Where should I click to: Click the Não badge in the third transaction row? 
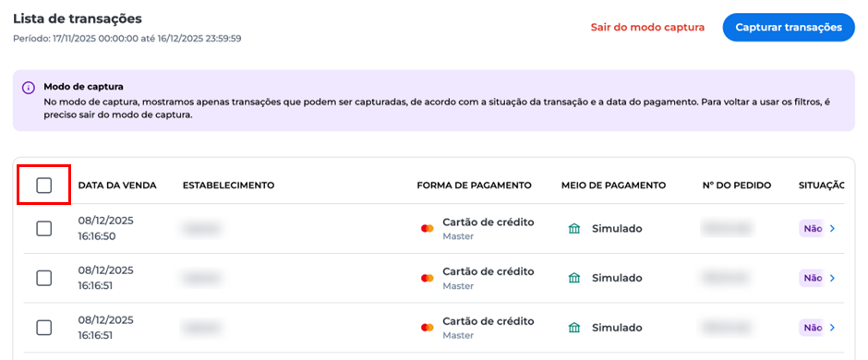pyautogui.click(x=812, y=328)
